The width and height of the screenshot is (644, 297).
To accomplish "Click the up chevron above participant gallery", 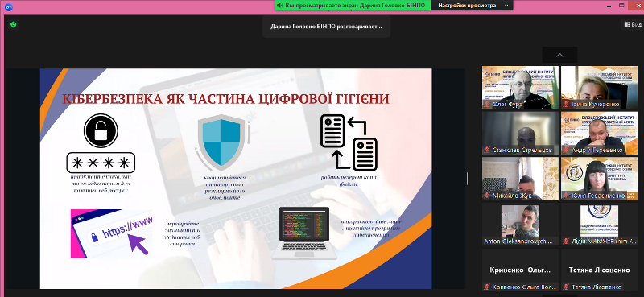I will point(559,55).
